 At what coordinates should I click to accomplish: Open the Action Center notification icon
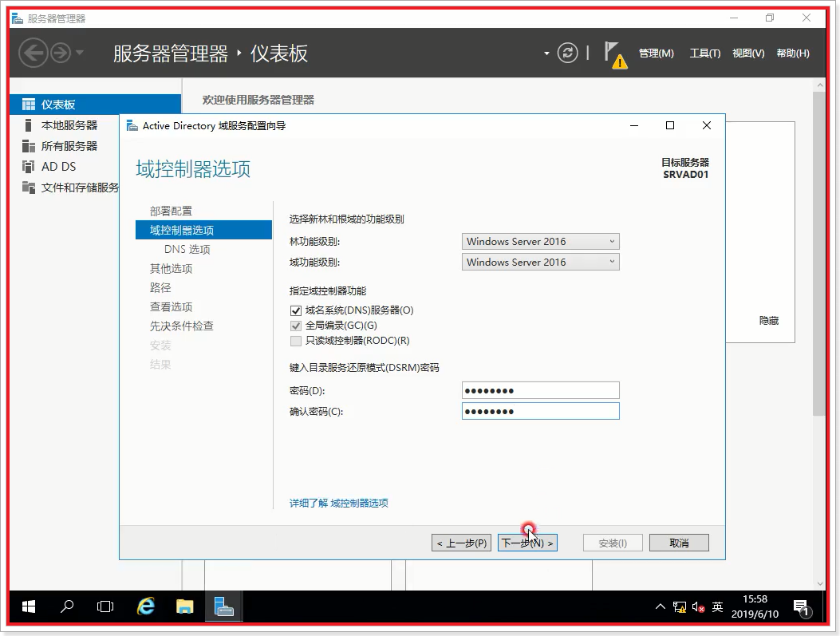pyautogui.click(x=802, y=607)
